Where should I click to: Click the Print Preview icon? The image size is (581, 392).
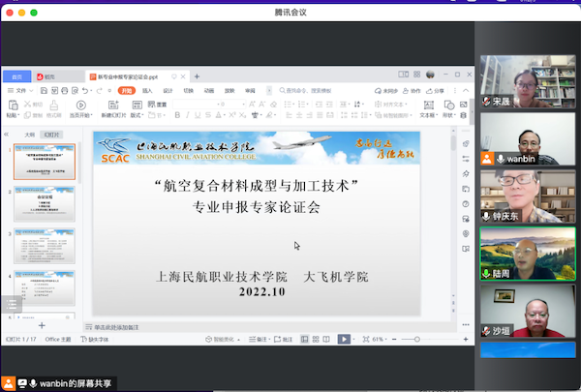coord(75,90)
